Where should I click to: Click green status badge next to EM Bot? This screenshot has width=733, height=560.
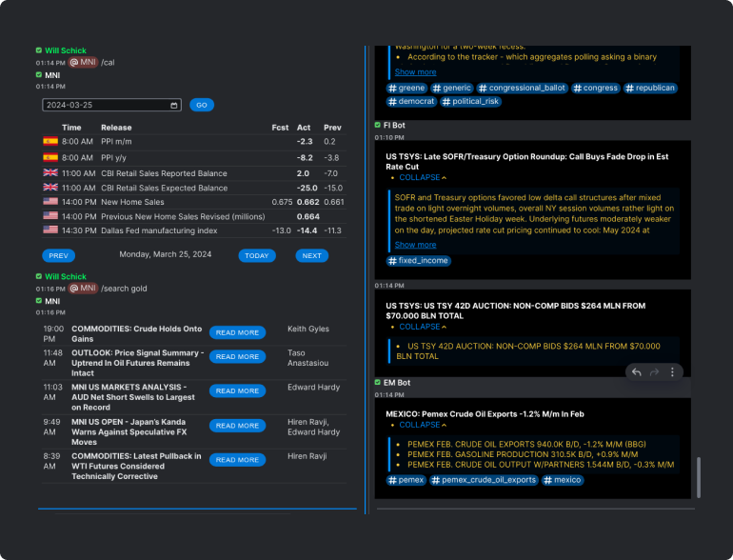[x=378, y=382]
